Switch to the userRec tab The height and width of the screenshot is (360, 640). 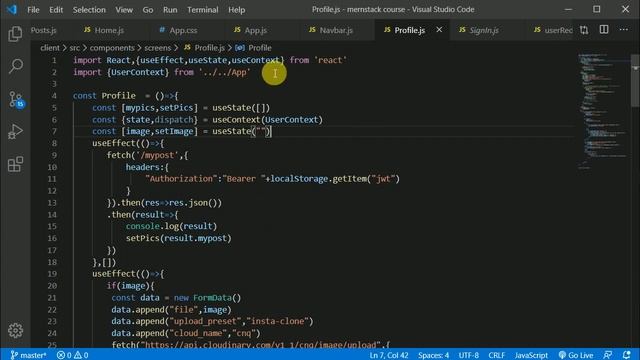pyautogui.click(x=552, y=30)
